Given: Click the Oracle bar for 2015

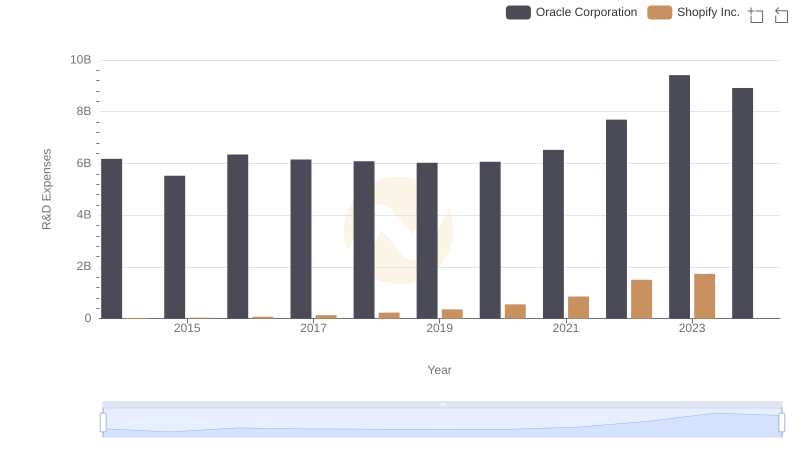Looking at the screenshot, I should coord(174,247).
